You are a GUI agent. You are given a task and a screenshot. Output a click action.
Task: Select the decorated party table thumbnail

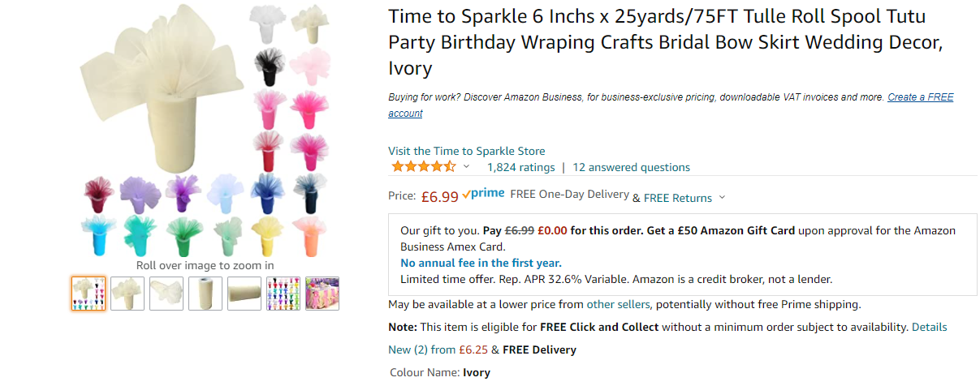[x=322, y=294]
